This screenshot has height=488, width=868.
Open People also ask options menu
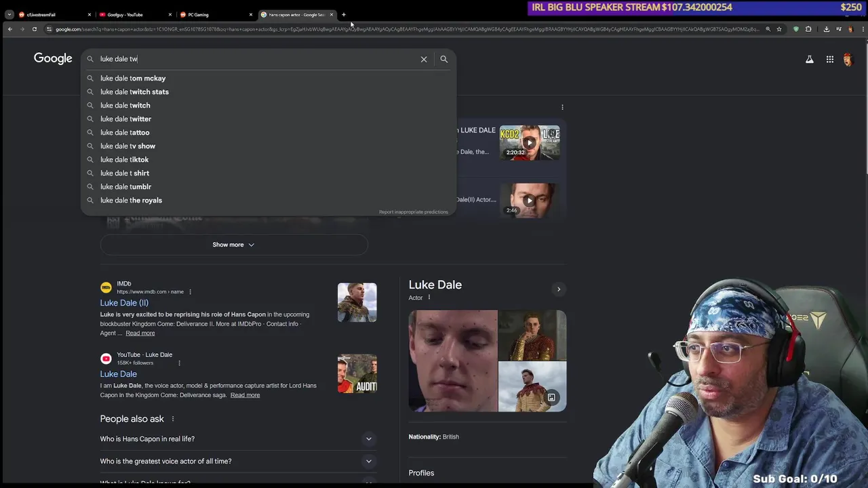click(x=173, y=419)
